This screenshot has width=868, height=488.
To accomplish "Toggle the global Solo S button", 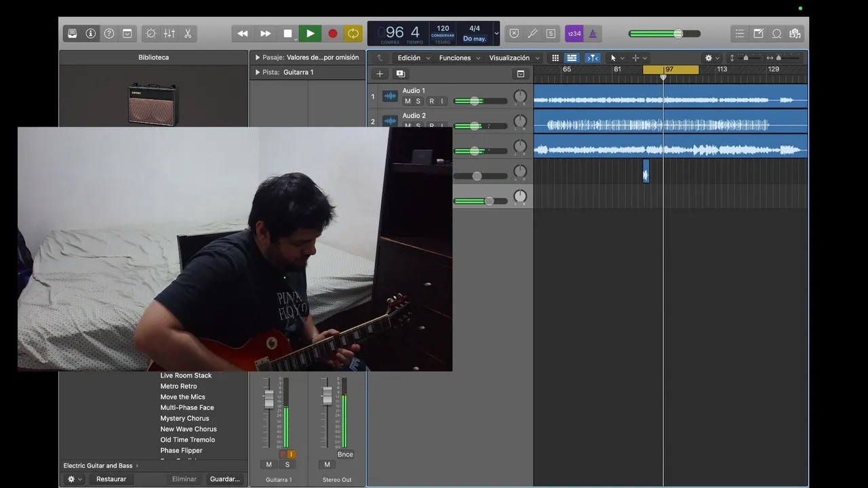I will pos(551,33).
